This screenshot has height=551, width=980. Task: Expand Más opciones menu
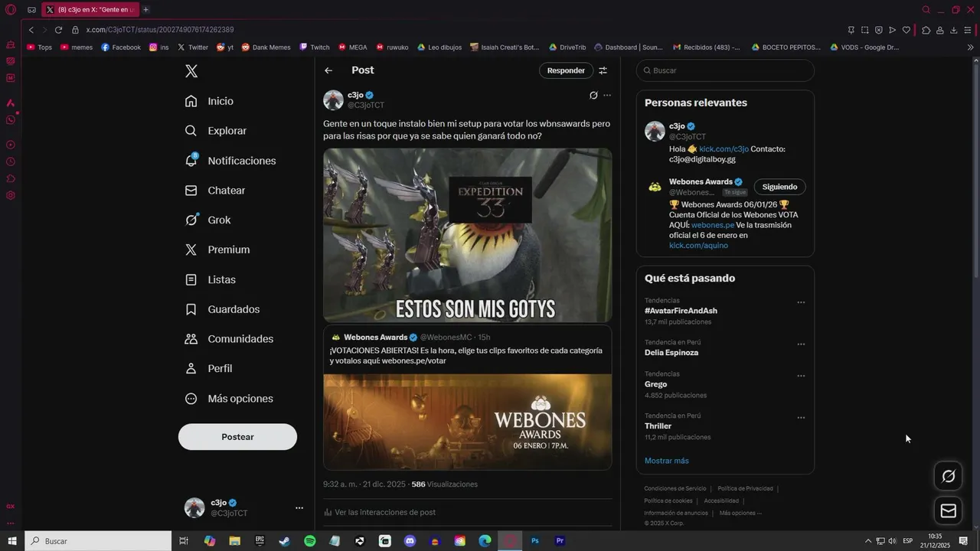click(229, 399)
